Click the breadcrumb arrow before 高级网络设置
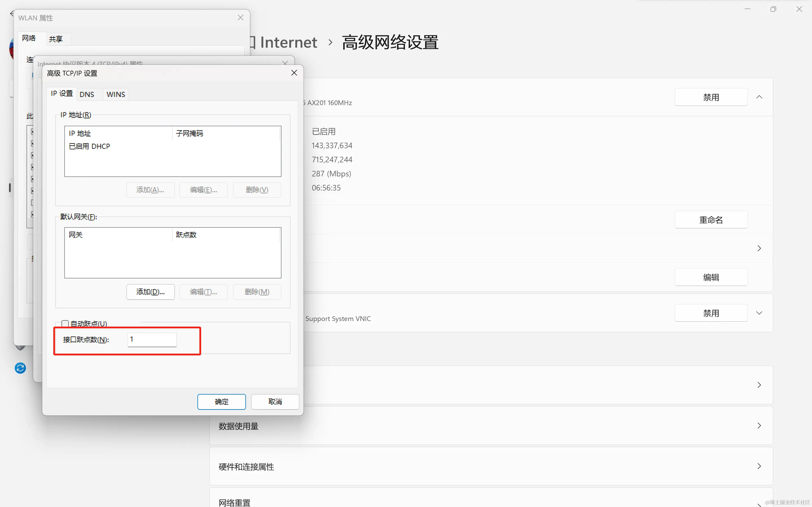 pos(330,42)
